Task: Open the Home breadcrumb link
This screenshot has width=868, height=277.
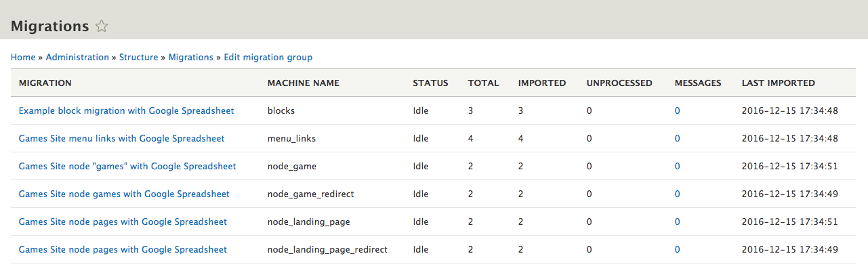Action: 23,58
